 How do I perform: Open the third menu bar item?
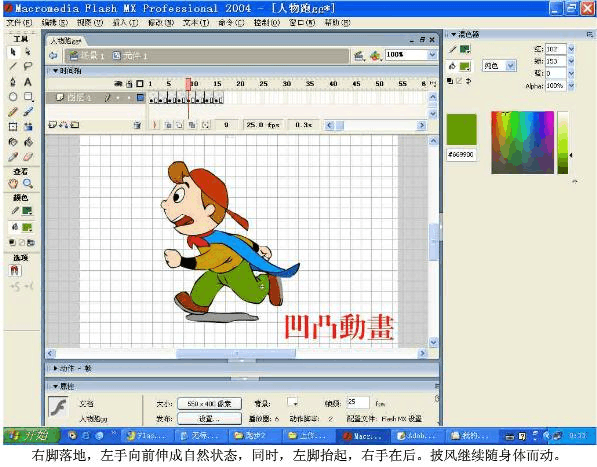point(90,23)
